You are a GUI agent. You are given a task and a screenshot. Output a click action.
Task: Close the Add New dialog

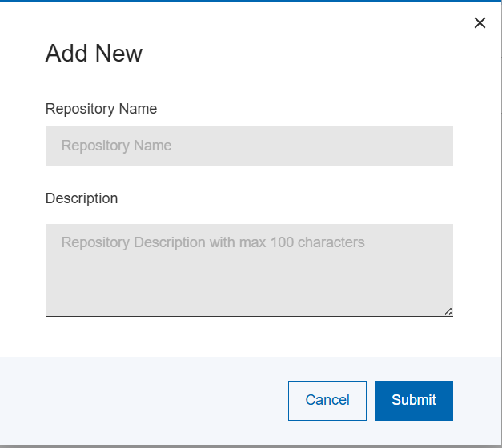point(480,23)
